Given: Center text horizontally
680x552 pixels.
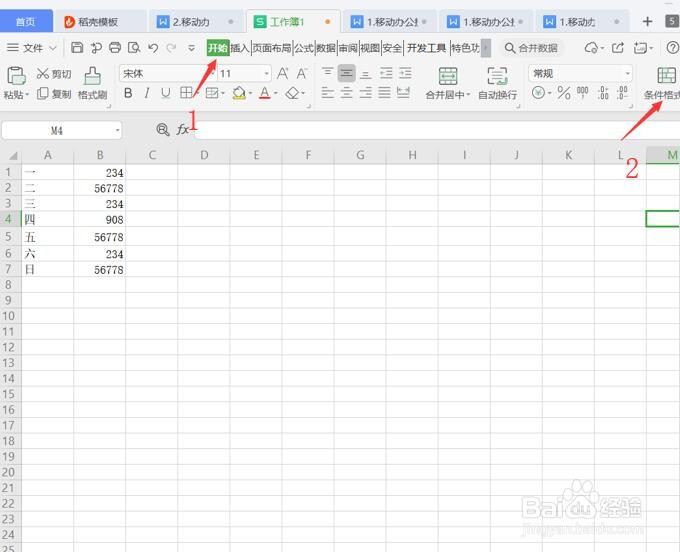Looking at the screenshot, I should point(347,92).
